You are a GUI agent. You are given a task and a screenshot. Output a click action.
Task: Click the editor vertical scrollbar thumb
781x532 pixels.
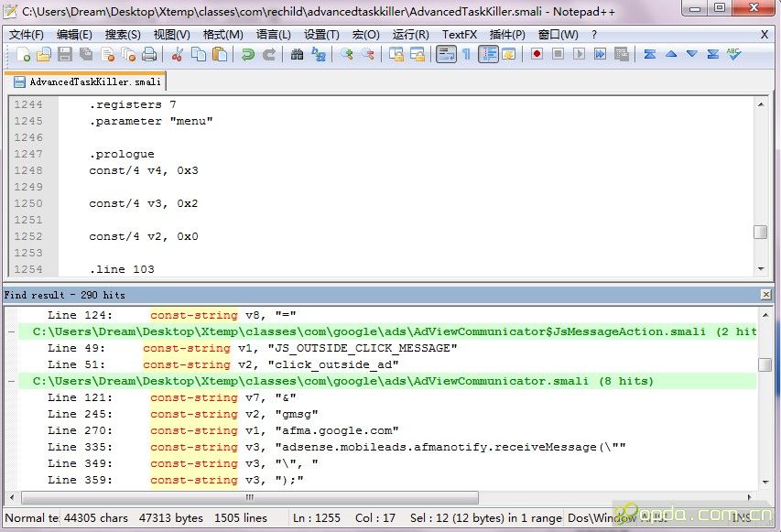pyautogui.click(x=761, y=233)
